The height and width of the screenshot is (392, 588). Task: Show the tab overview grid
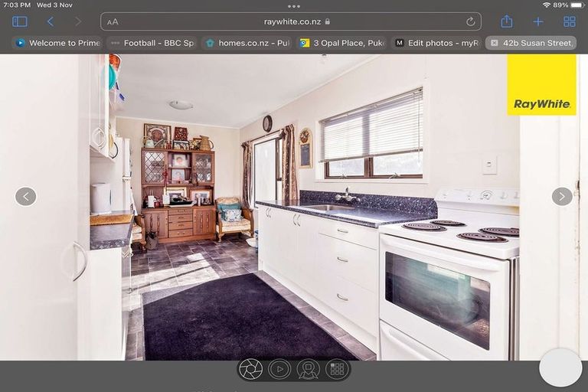pyautogui.click(x=569, y=21)
